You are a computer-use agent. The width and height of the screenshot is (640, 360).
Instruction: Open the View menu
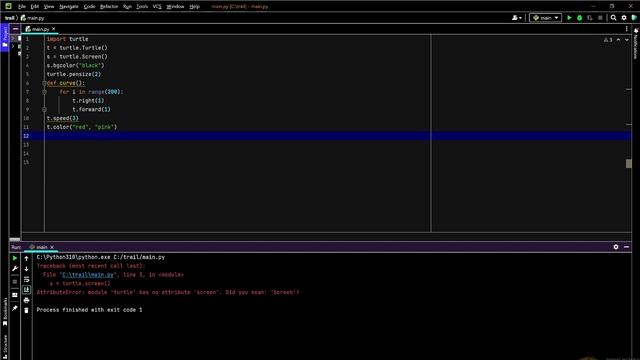(49, 7)
